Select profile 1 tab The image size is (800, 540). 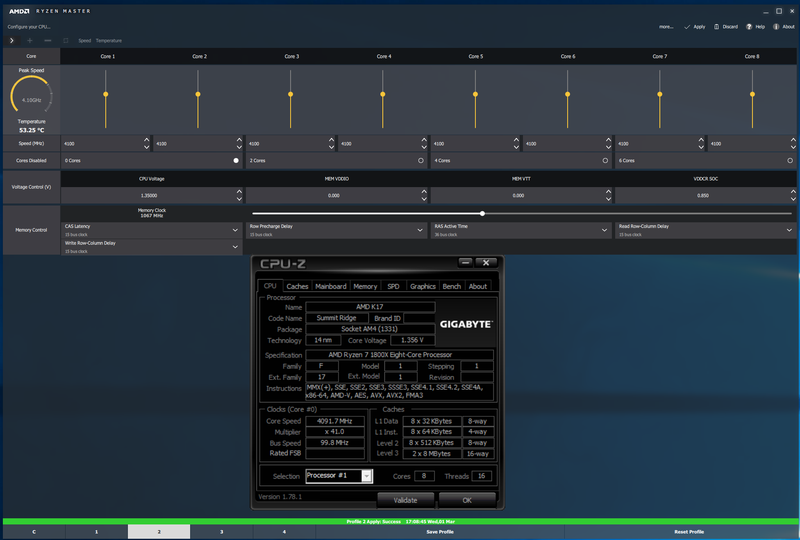click(96, 532)
